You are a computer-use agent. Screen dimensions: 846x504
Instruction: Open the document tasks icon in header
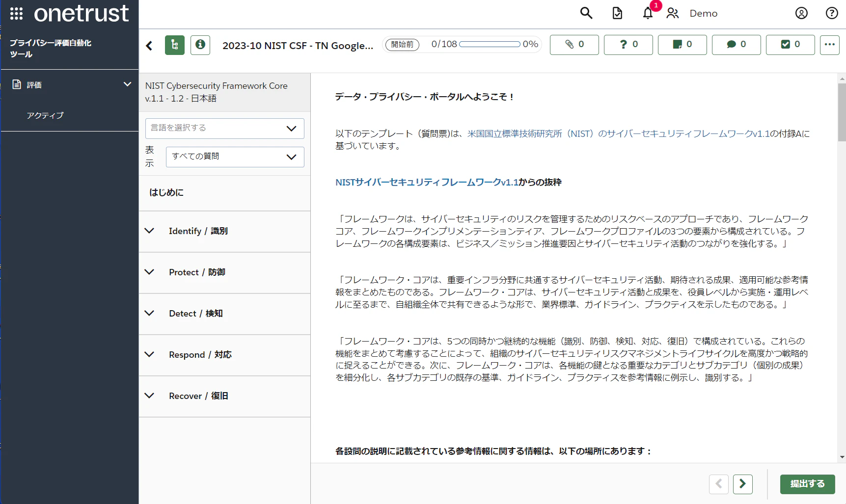tap(617, 13)
